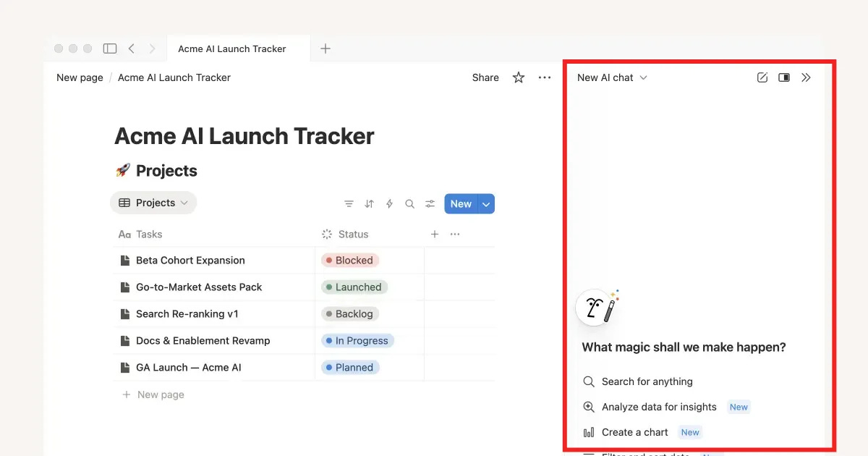The width and height of the screenshot is (868, 456).
Task: Collapse the AI chat panel with double chevron
Action: (x=807, y=77)
